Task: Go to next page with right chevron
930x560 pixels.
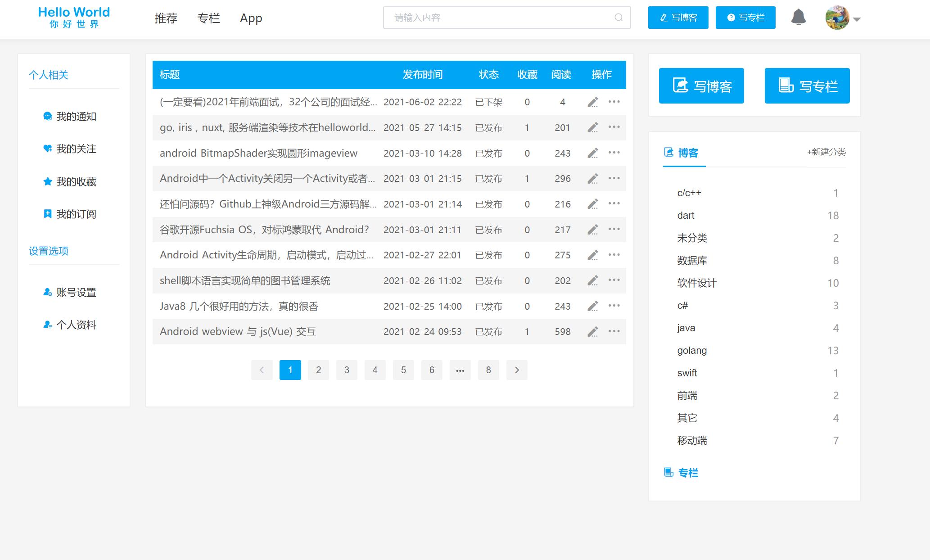Action: click(x=517, y=370)
